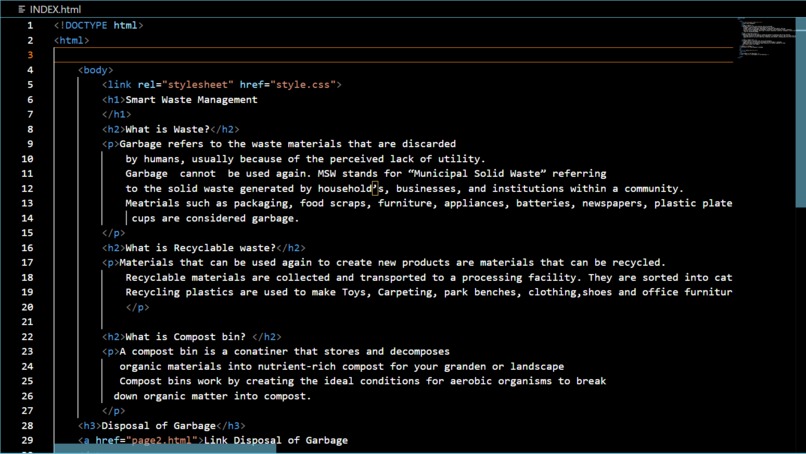
Task: Select the INDEX.html editor tab
Action: [x=49, y=9]
